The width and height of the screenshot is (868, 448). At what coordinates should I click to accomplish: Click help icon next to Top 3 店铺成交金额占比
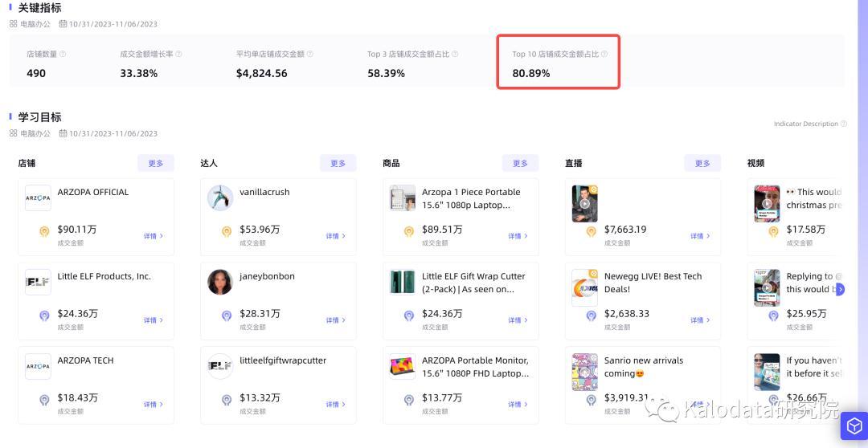pos(455,55)
